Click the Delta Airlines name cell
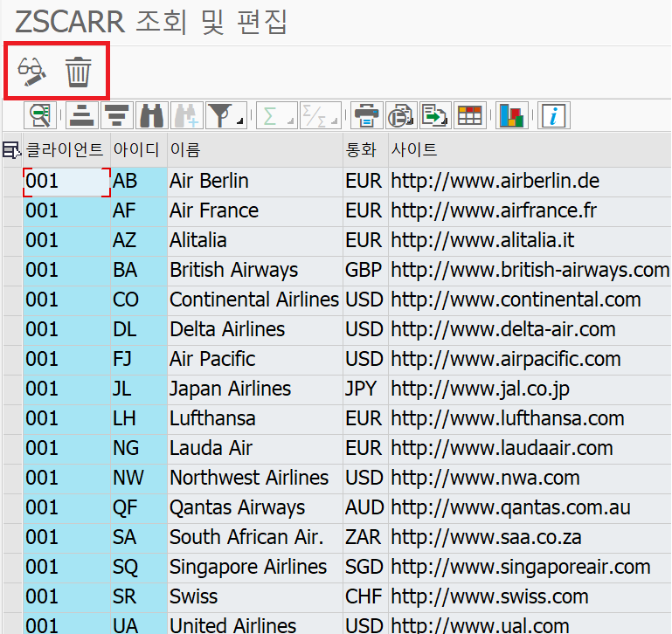Viewport: 672px width, 634px height. (x=255, y=330)
